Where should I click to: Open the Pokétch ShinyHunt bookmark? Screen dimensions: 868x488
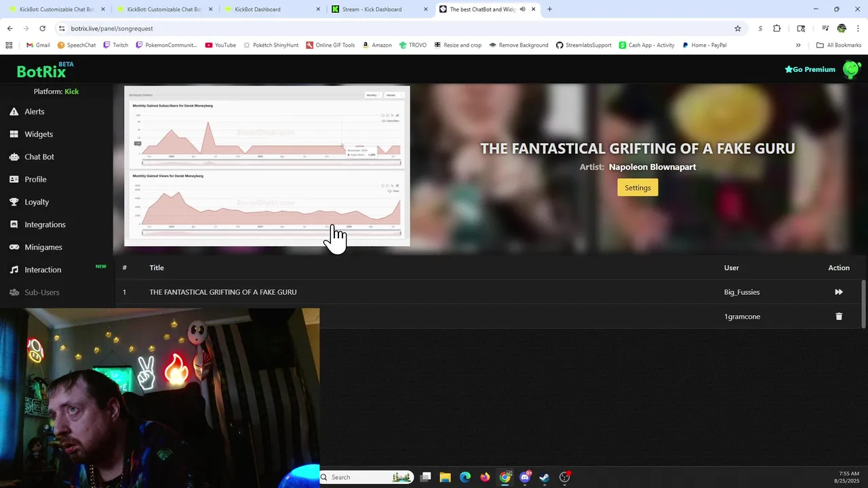[x=270, y=45]
